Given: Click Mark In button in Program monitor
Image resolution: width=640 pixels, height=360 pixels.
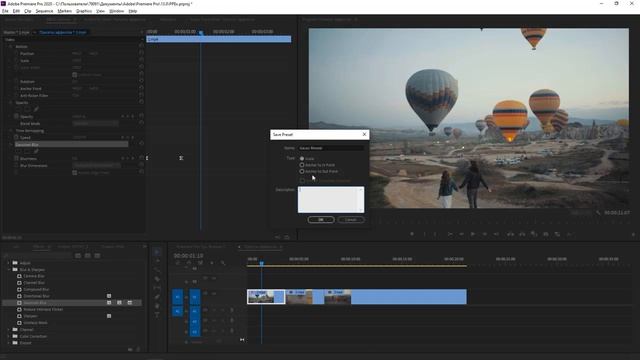Looking at the screenshot, I should pos(424,234).
